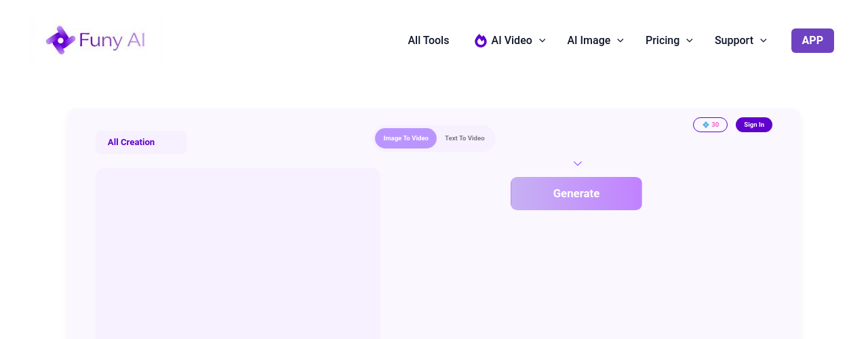Click the Funy AI pinwheel logo icon

click(x=60, y=41)
